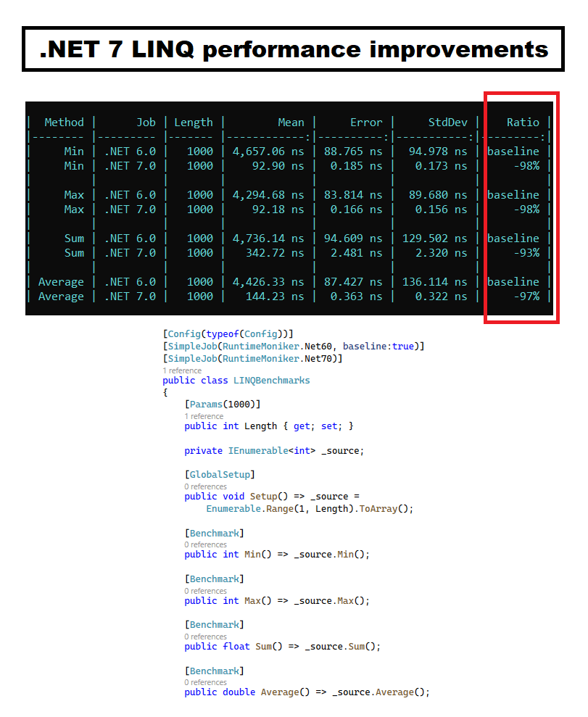
Task: Click the .NET 7 LINQ performance improvements title
Action: click(x=293, y=49)
